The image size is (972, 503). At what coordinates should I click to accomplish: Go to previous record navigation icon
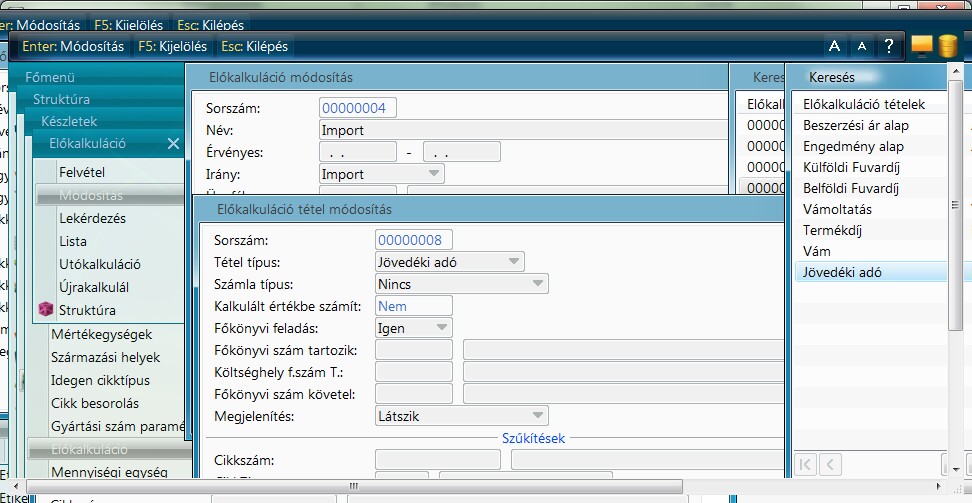pos(830,464)
